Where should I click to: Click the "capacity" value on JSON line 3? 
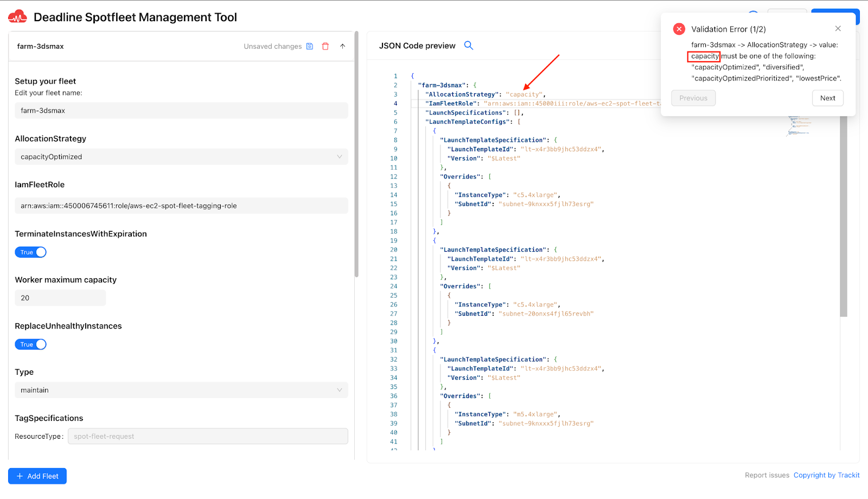click(x=524, y=94)
